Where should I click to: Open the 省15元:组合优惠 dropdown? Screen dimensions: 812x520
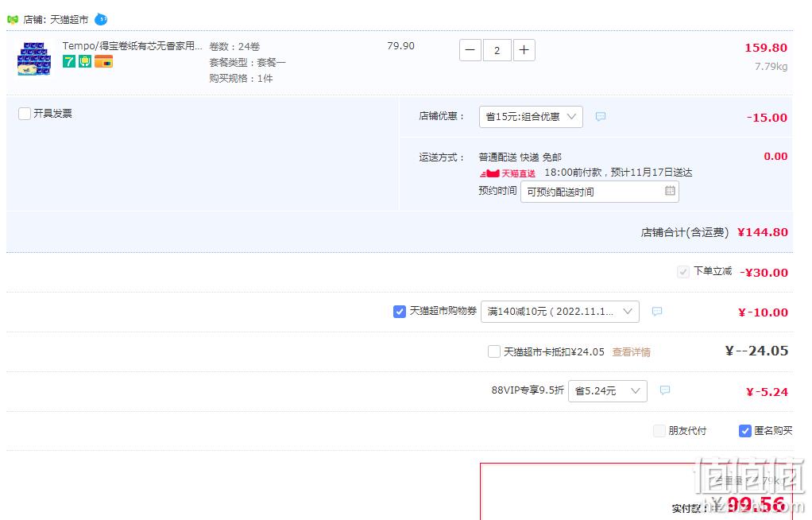click(x=531, y=117)
